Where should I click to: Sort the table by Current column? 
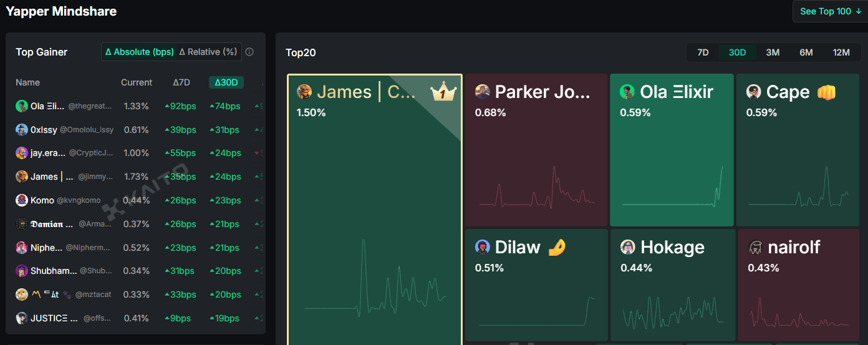point(137,82)
